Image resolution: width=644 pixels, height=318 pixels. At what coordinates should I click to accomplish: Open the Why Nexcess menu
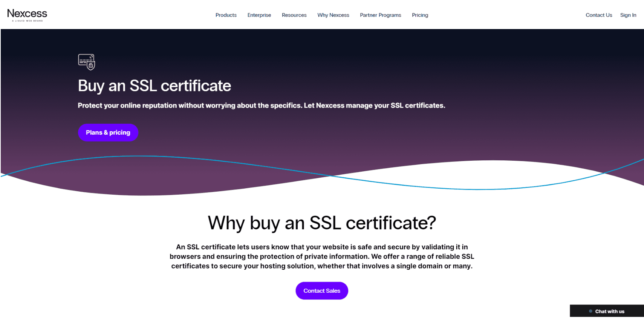[333, 15]
